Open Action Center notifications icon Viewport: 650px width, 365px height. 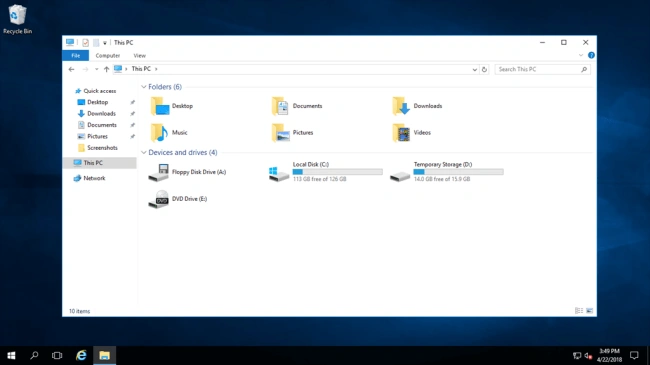click(x=634, y=355)
